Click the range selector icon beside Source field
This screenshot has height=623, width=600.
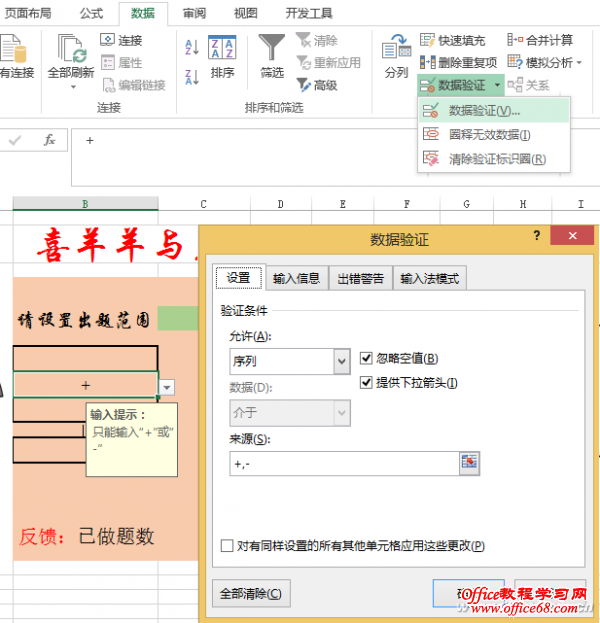(x=469, y=463)
